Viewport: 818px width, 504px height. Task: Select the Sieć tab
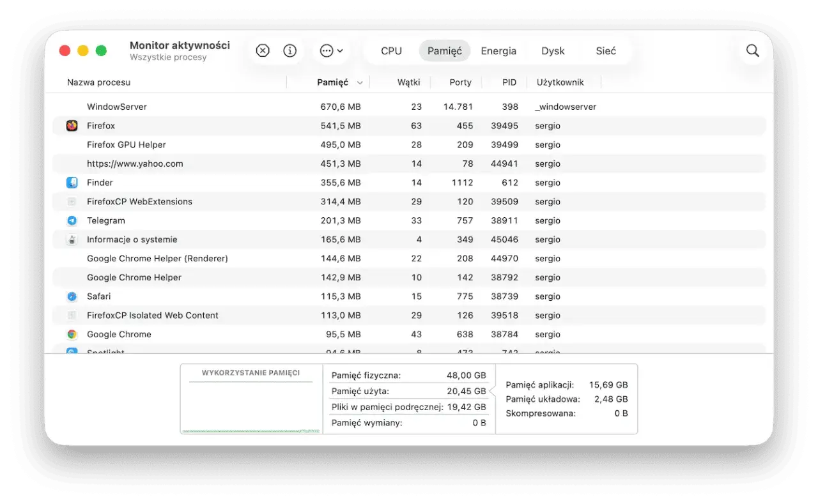(x=606, y=51)
